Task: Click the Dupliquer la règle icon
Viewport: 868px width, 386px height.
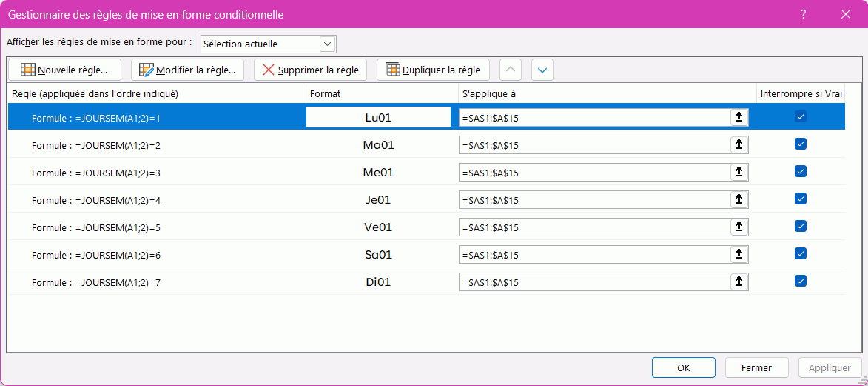Action: click(x=393, y=70)
